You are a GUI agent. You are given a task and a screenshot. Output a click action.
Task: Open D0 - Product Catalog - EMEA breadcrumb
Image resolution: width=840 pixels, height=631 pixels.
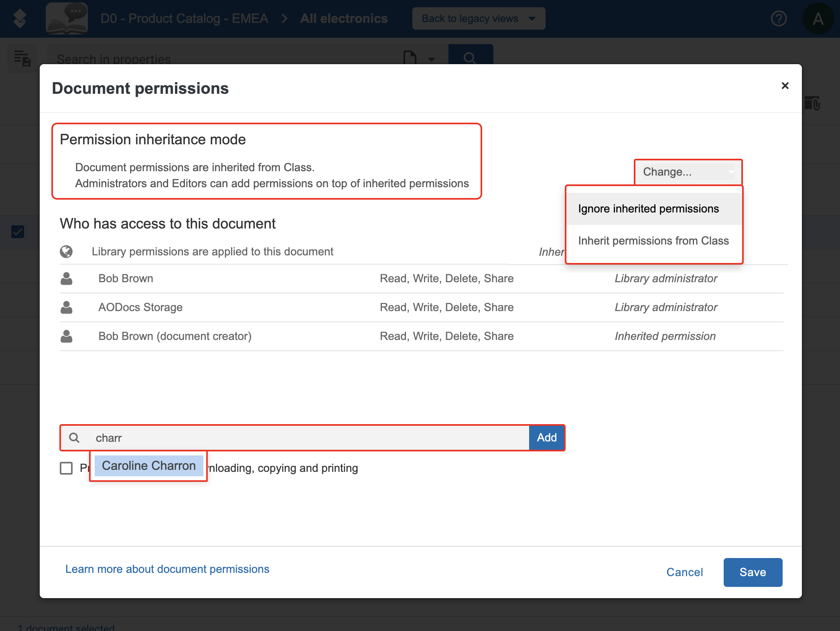pyautogui.click(x=185, y=19)
